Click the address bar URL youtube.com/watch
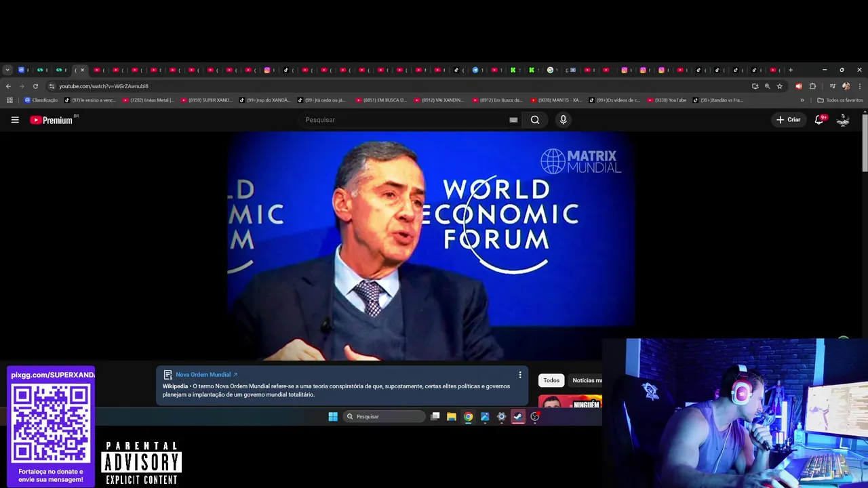Screen dimensions: 868x488 tap(104, 86)
